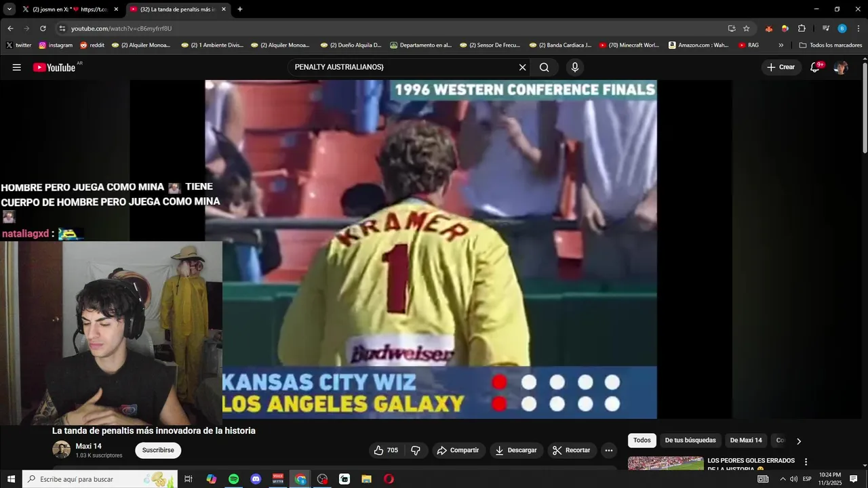
Task: Open the instagram bookmark
Action: tap(56, 45)
